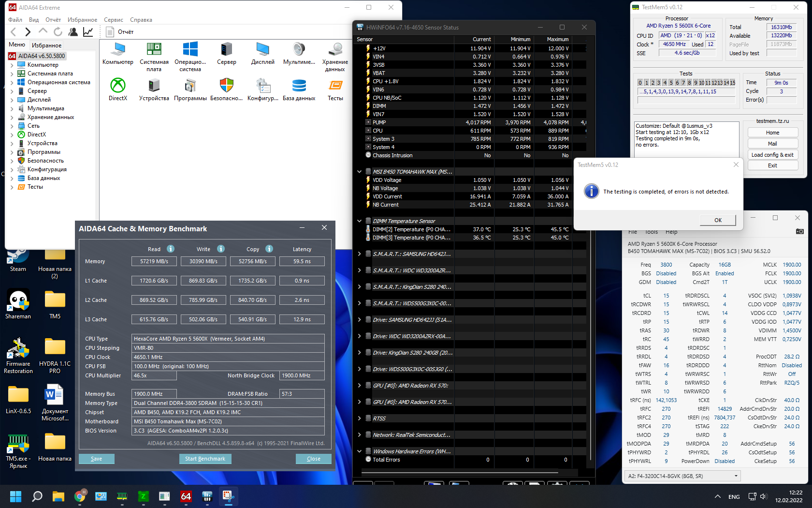The width and height of the screenshot is (812, 508).
Task: Expand the Сеть node in AIDA64 tree
Action: 12,126
